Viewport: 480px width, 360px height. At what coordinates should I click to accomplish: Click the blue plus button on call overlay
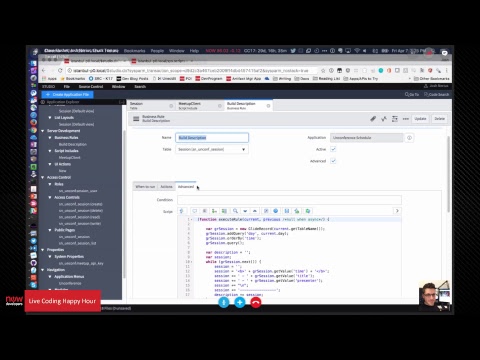point(240,302)
